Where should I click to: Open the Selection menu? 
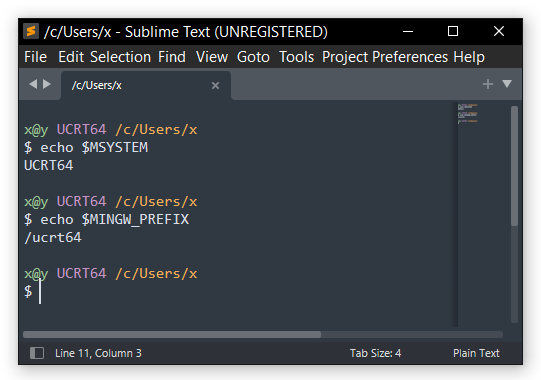point(120,57)
